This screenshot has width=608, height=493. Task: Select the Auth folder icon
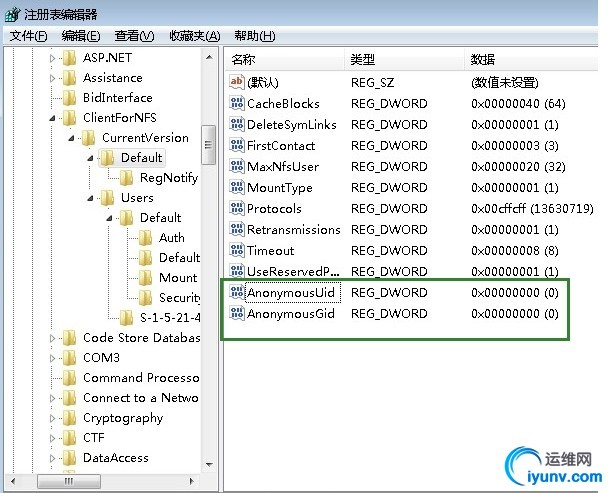coord(146,238)
